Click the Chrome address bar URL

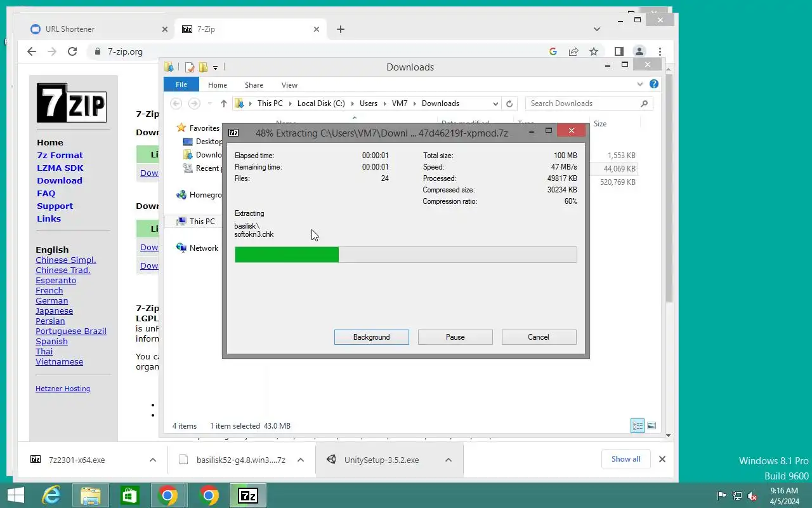point(125,52)
